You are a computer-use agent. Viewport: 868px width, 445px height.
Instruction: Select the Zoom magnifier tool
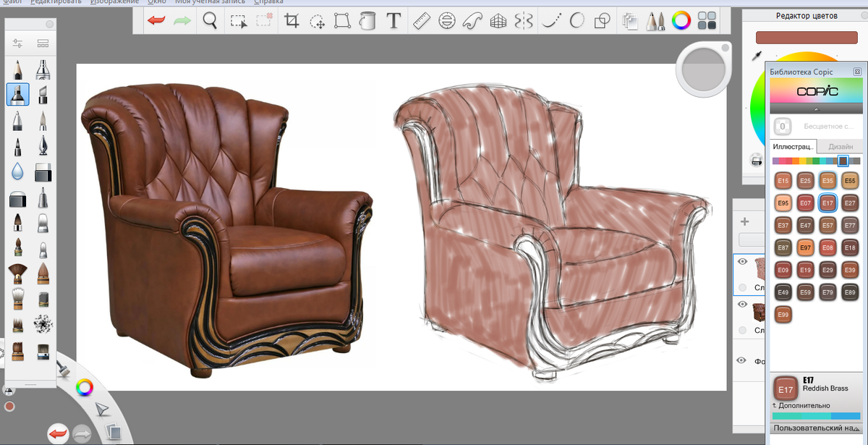click(210, 20)
